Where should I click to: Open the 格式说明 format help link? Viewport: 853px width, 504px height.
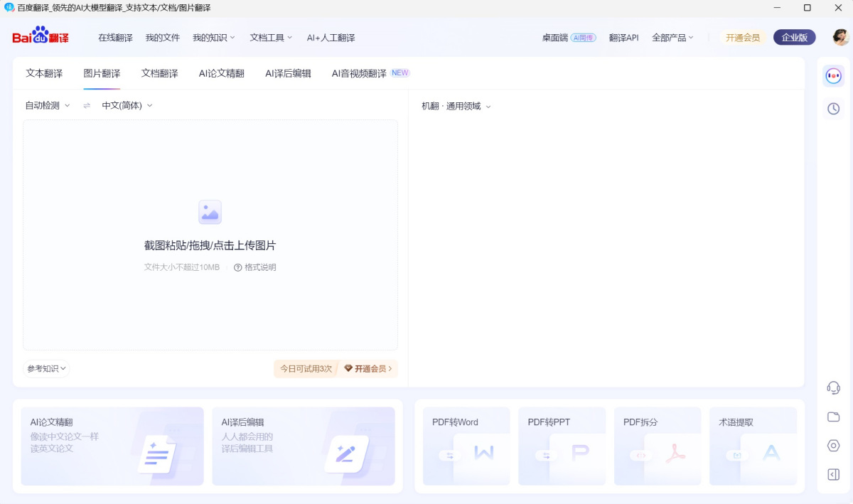click(257, 267)
